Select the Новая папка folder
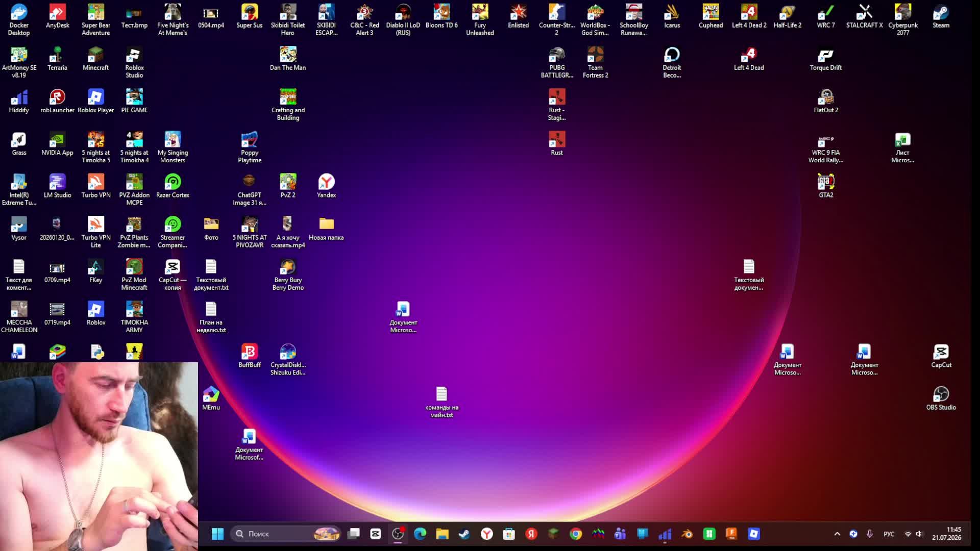This screenshot has width=980, height=551. pos(326,228)
